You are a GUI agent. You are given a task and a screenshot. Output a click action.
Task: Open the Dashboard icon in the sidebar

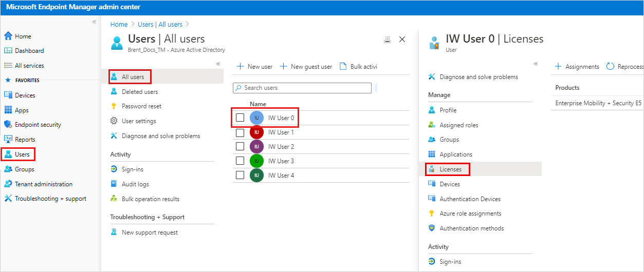pyautogui.click(x=8, y=51)
